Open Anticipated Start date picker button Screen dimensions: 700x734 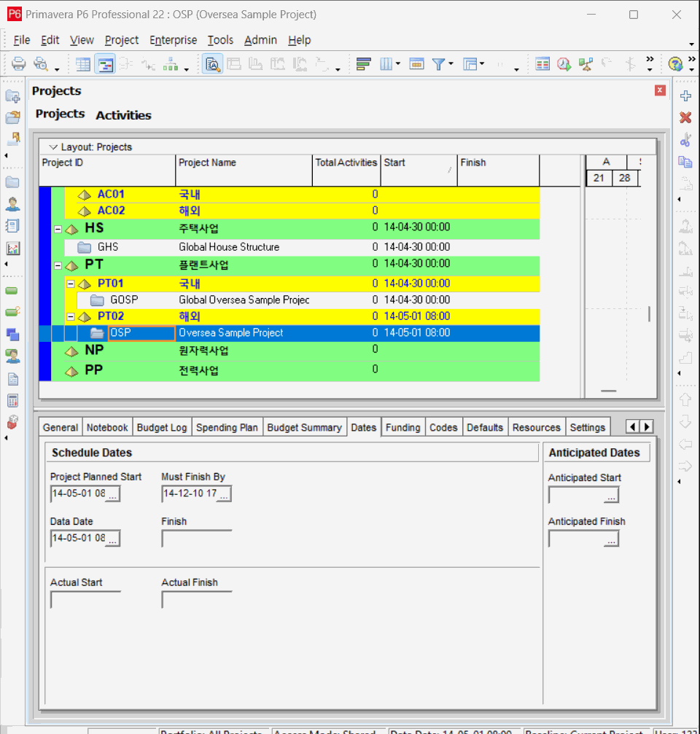click(x=611, y=495)
